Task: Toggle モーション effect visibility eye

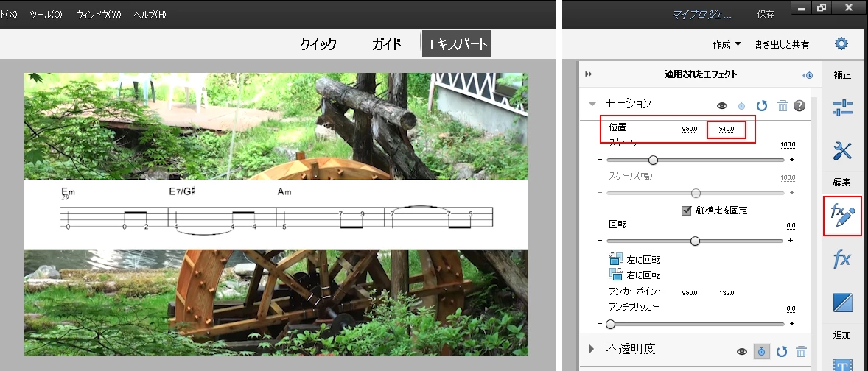Action: coord(722,105)
